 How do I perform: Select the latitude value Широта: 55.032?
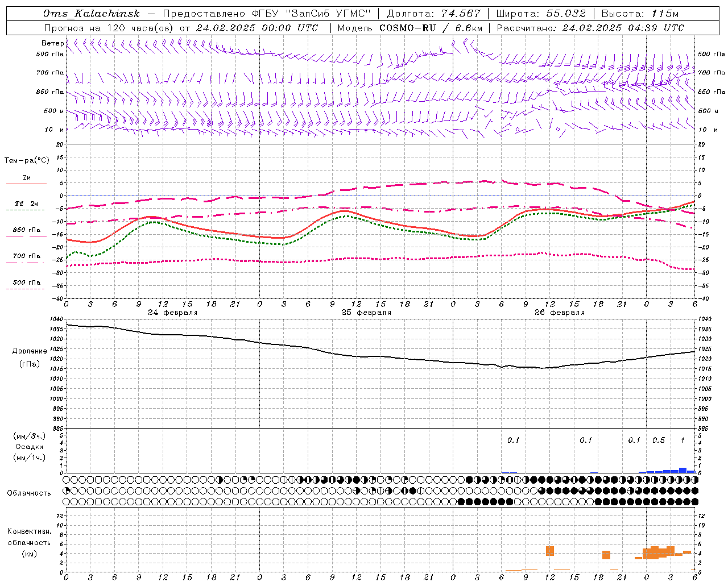coord(541,14)
